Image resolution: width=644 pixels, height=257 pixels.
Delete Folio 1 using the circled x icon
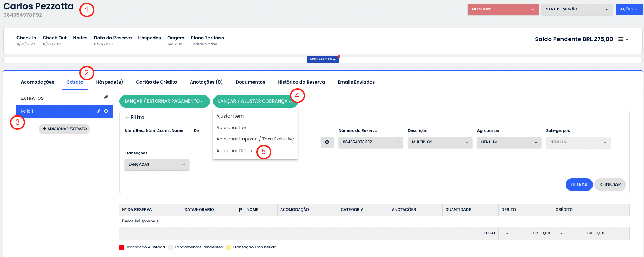coord(106,111)
